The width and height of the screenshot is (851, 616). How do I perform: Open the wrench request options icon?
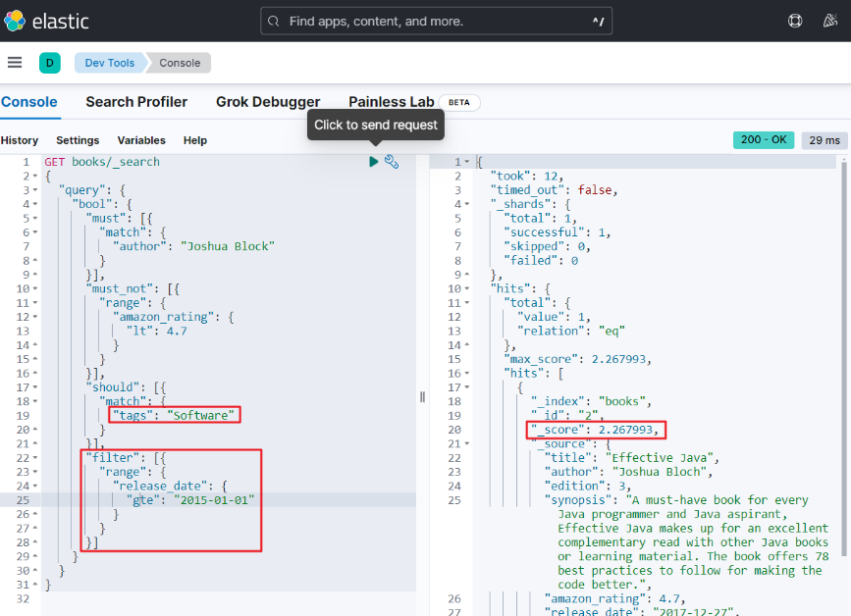[x=392, y=162]
